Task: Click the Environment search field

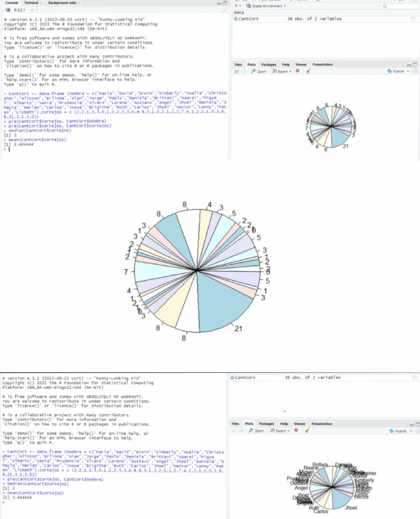Action: click(399, 6)
